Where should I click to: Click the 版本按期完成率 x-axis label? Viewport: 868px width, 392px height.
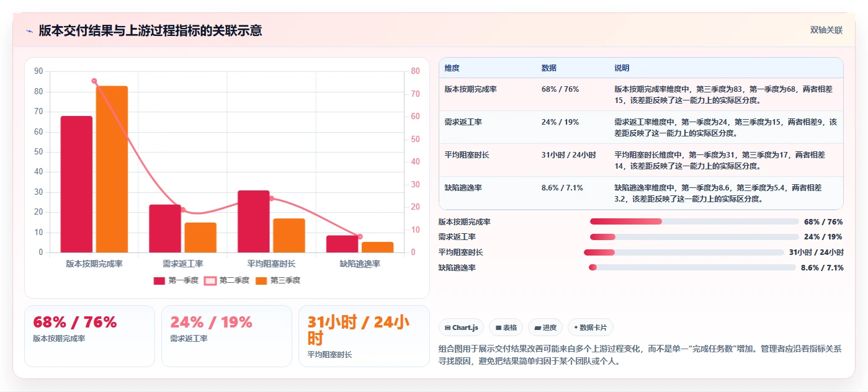pos(94,264)
